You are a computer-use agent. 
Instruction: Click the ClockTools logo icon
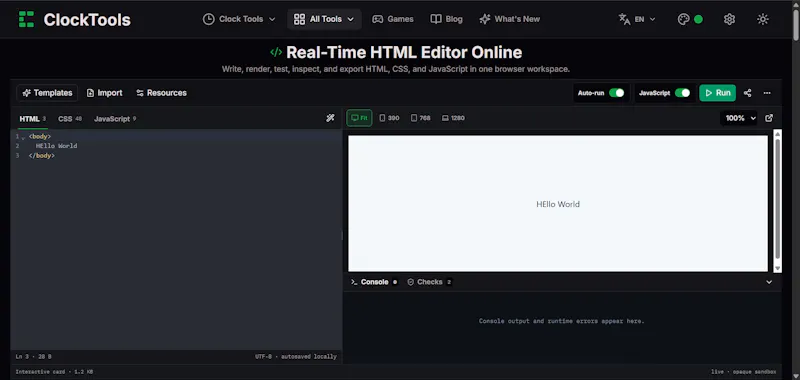pyautogui.click(x=26, y=19)
